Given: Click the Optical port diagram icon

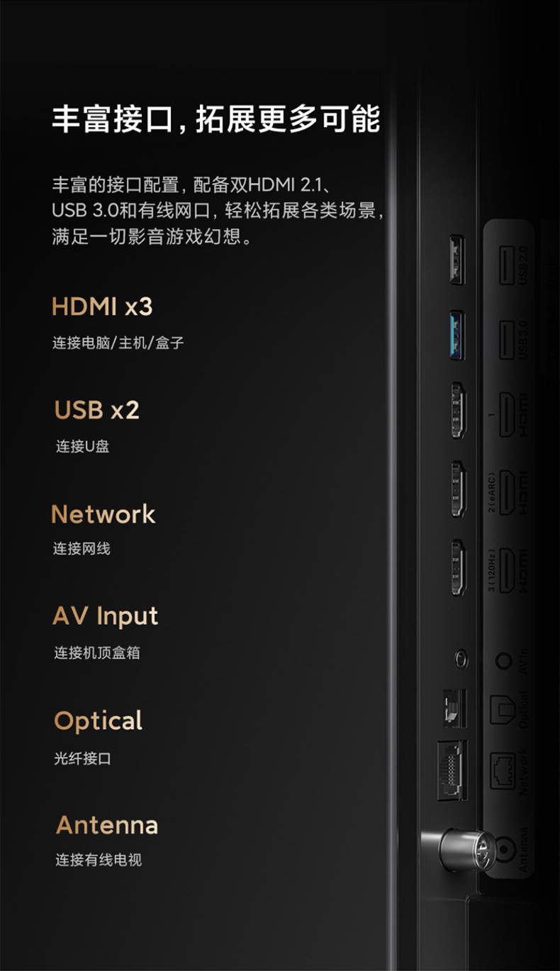Looking at the screenshot, I should [503, 709].
